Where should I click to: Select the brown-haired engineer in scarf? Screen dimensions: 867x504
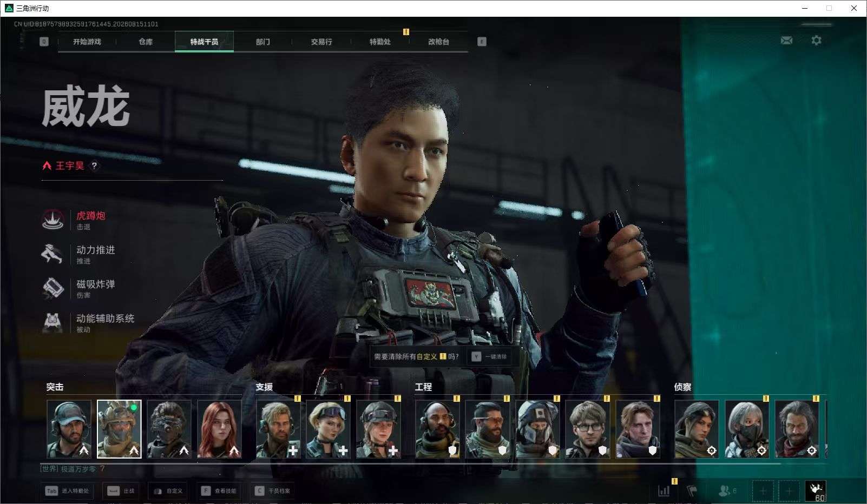pyautogui.click(x=638, y=429)
